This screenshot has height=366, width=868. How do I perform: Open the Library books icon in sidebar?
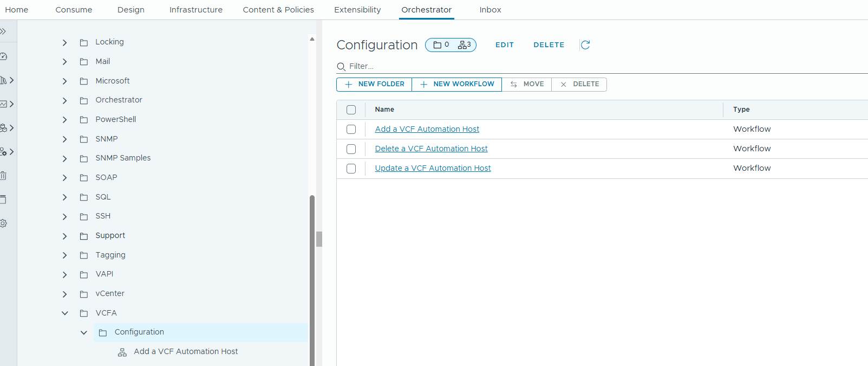[x=4, y=80]
